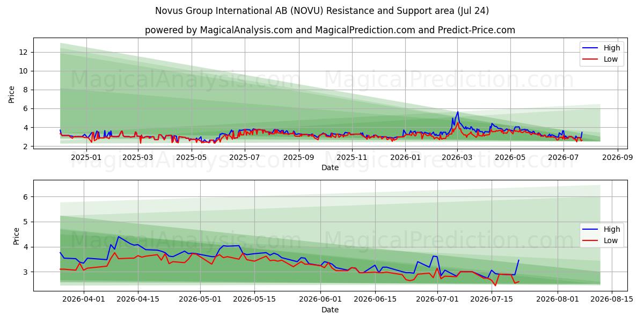This screenshot has width=644, height=322.
Task: Click the '2026-05-15' tick label
Action: pyautogui.click(x=255, y=299)
